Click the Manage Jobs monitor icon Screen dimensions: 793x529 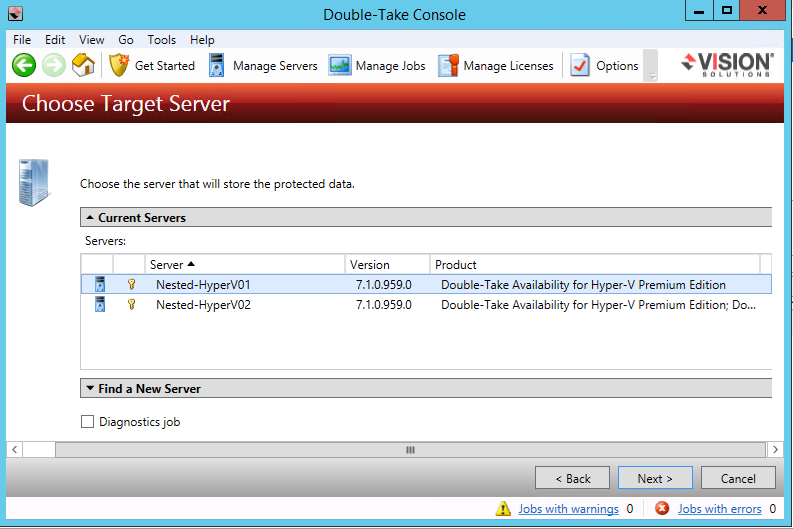click(339, 66)
